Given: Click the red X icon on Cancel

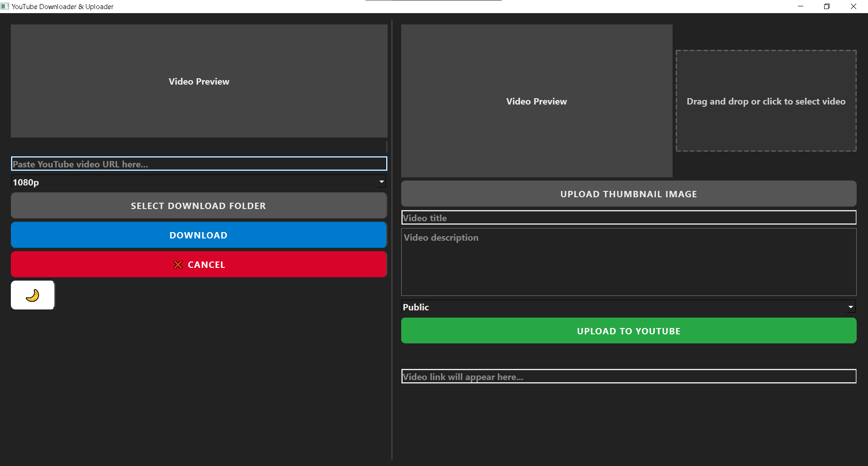Looking at the screenshot, I should pyautogui.click(x=178, y=265).
